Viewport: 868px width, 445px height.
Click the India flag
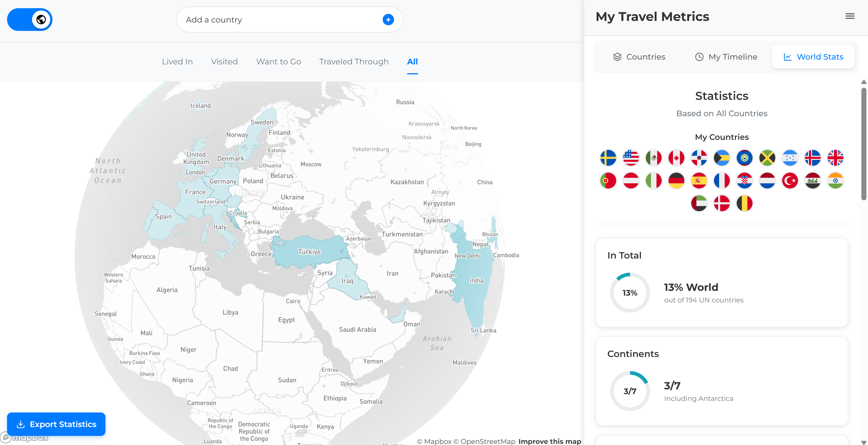point(836,181)
